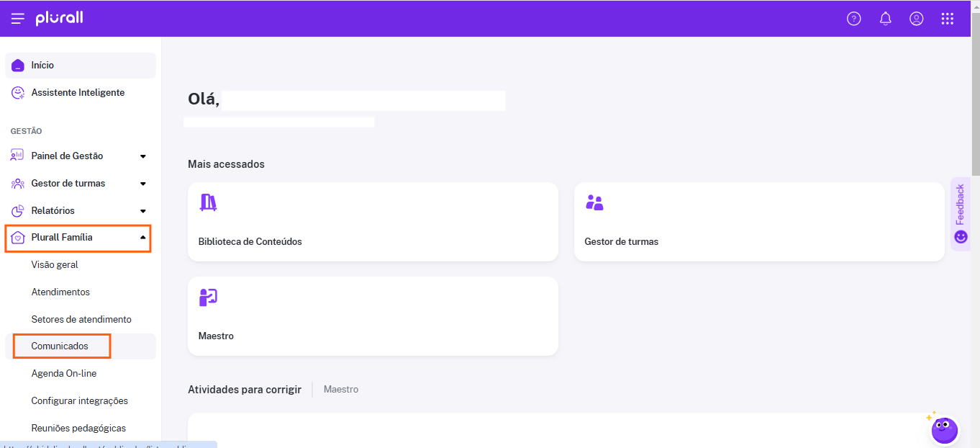Open Reuniões pedagógicas submenu item
980x448 pixels.
[78, 428]
